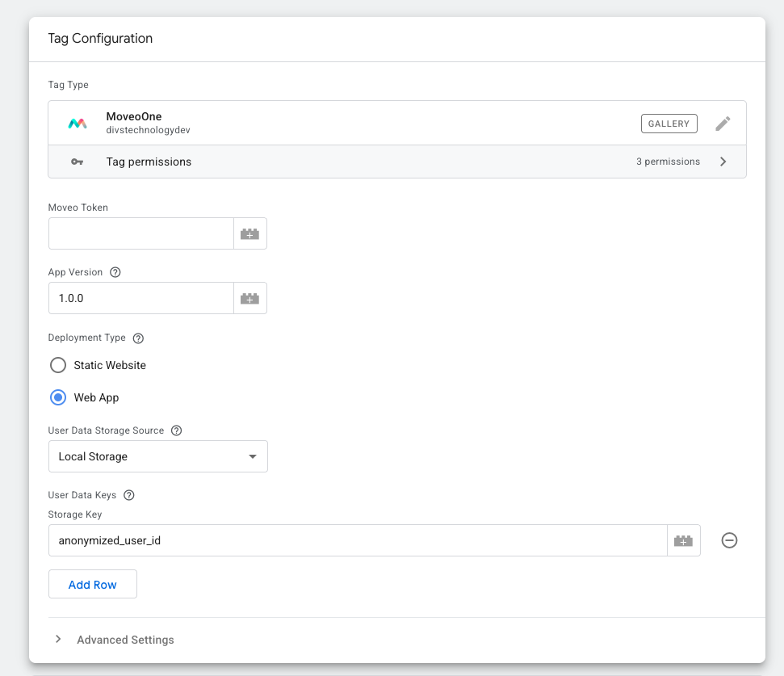Click the Tag Configuration heading

tap(100, 39)
